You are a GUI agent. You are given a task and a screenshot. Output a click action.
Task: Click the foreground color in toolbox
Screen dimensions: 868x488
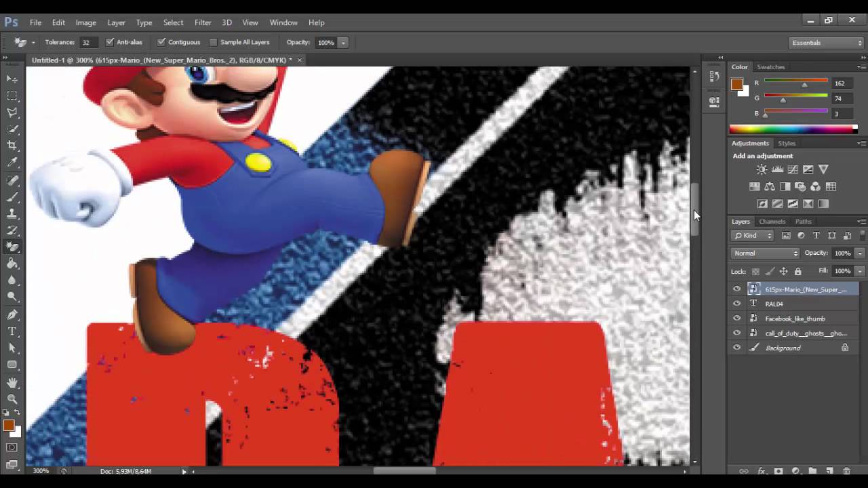pyautogui.click(x=9, y=425)
